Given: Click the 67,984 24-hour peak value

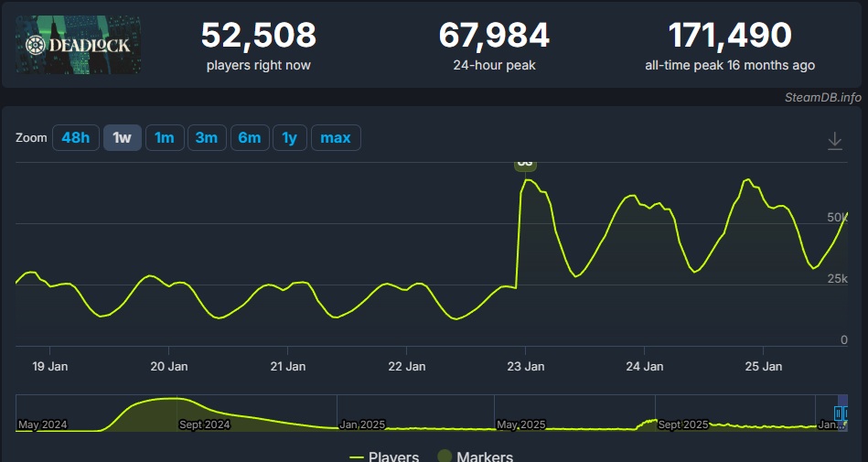Looking at the screenshot, I should (x=494, y=35).
